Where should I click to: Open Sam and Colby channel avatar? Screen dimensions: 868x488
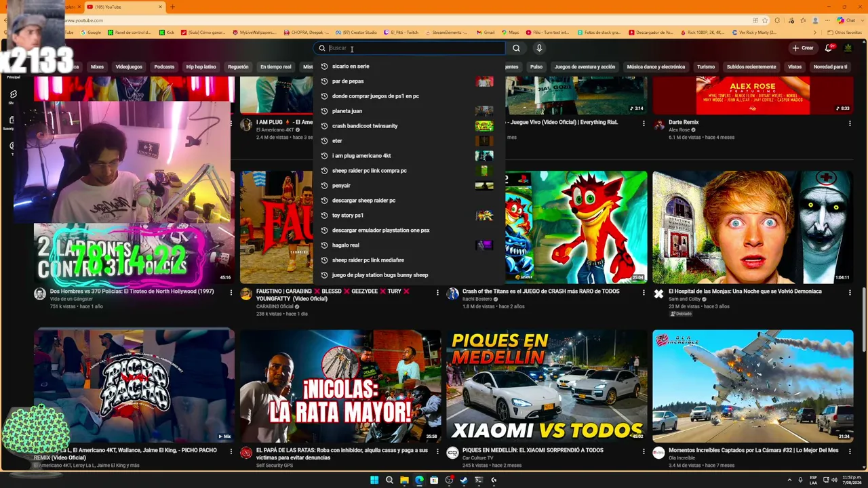coord(658,293)
